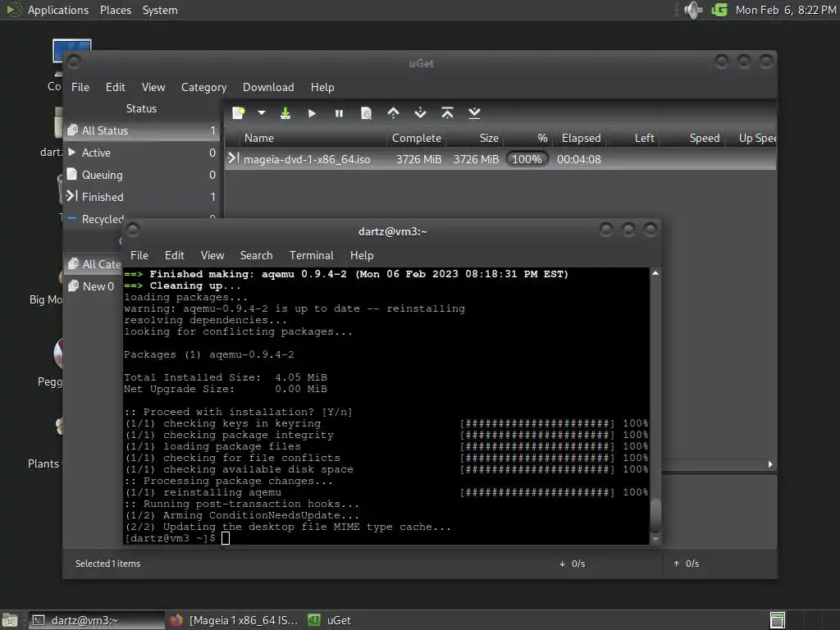Move download to bottom icon in uGet
This screenshot has height=630, width=840.
pos(475,113)
